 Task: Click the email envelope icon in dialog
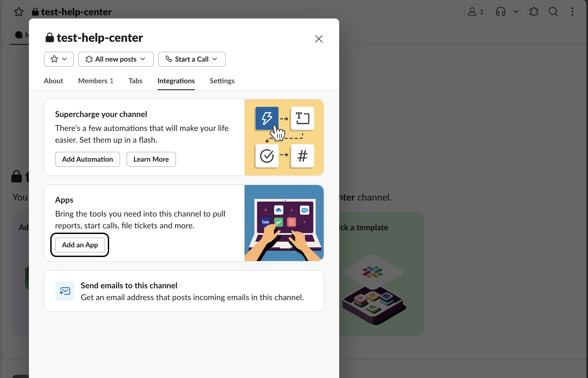click(65, 291)
